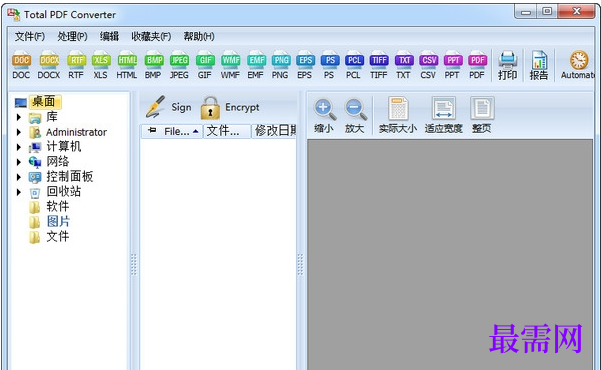
Task: Select Administrator in the tree
Action: (x=76, y=132)
